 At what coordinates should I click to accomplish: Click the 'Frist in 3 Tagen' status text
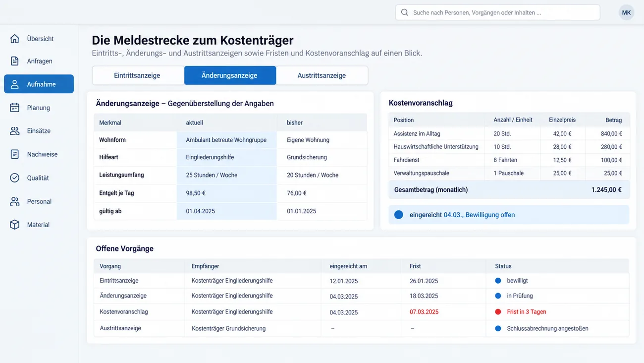click(527, 312)
